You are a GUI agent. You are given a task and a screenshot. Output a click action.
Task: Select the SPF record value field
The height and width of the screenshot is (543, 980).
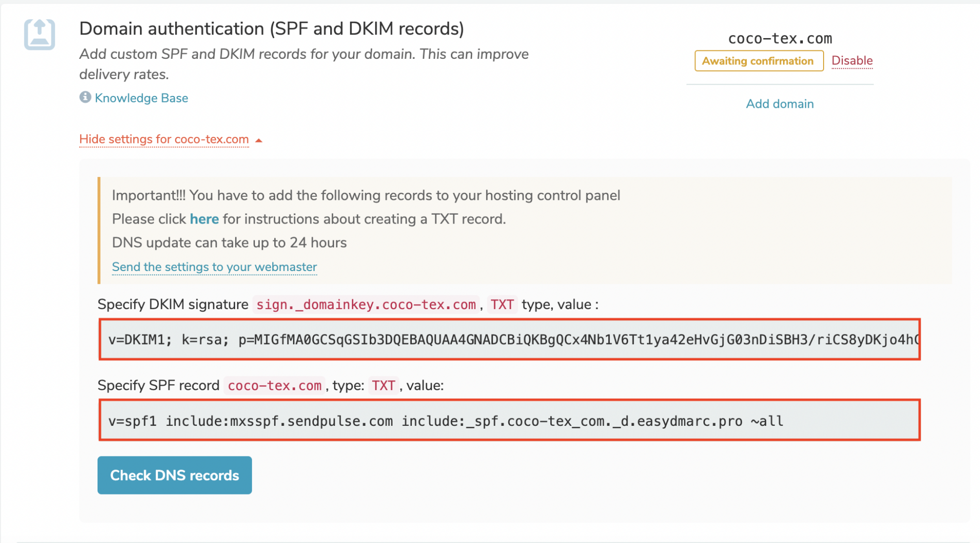click(510, 421)
